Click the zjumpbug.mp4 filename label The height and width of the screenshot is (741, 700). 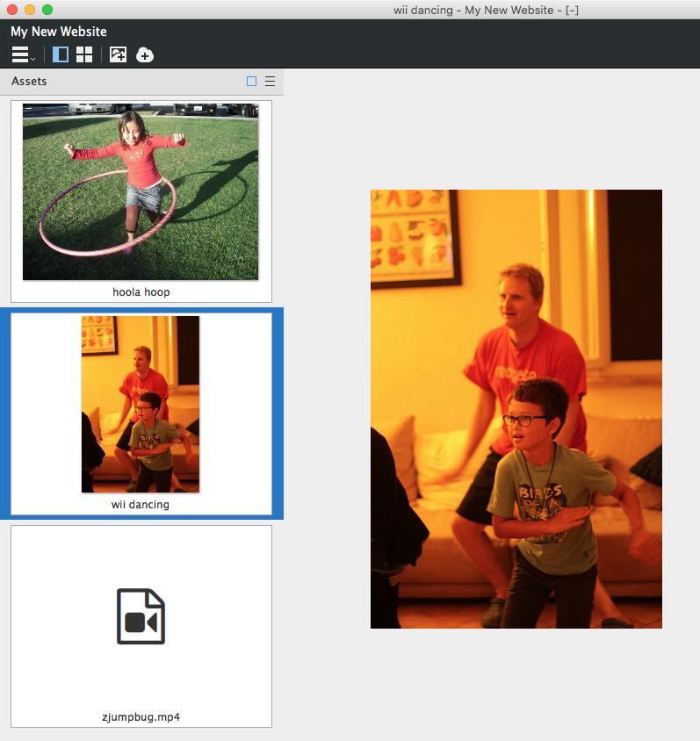click(141, 717)
